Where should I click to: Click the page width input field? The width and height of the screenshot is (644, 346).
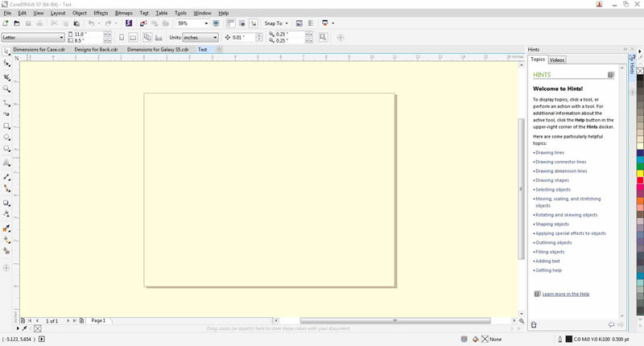coord(88,34)
